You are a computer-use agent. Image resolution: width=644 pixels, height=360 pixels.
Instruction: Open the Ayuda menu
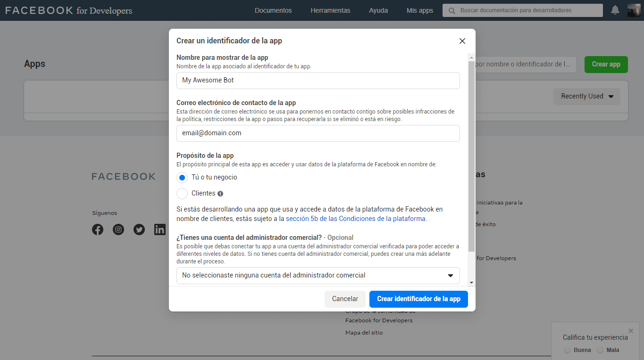[x=378, y=10]
